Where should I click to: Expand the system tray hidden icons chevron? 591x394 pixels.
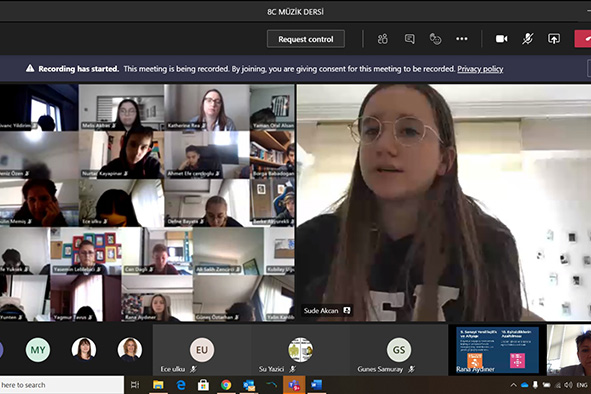[x=513, y=385]
